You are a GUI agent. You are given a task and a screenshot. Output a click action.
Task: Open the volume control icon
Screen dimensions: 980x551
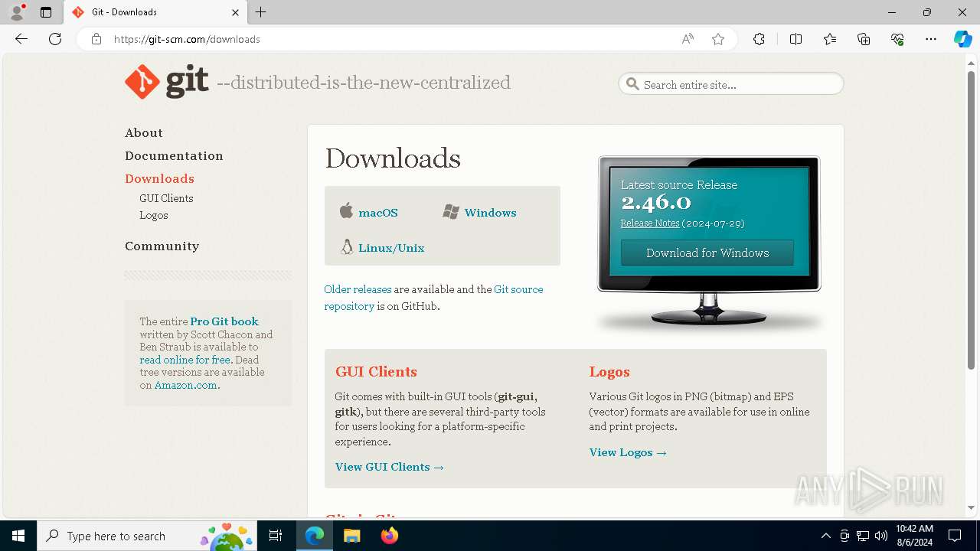tap(881, 536)
